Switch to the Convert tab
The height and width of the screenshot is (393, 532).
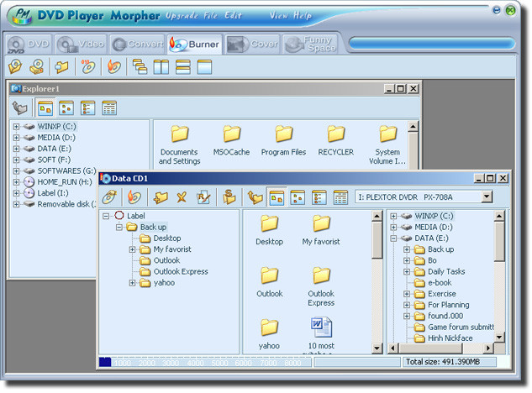click(x=138, y=45)
